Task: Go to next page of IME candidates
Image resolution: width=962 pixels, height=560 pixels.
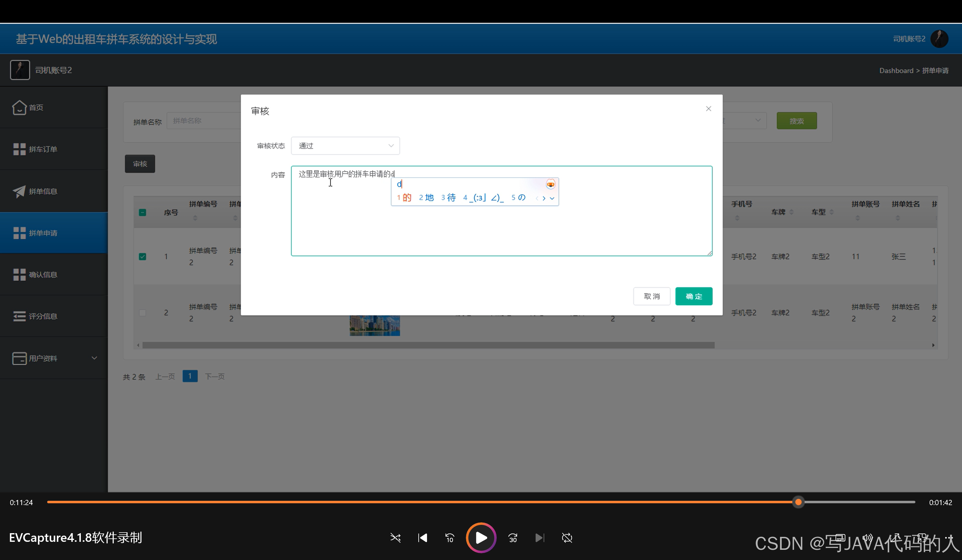Action: (x=544, y=198)
